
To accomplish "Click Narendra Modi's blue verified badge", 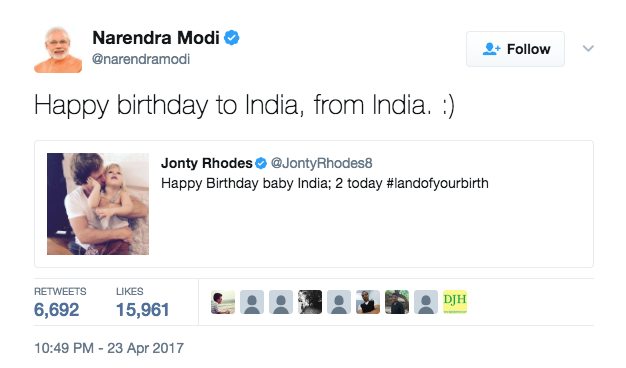I will point(232,38).
